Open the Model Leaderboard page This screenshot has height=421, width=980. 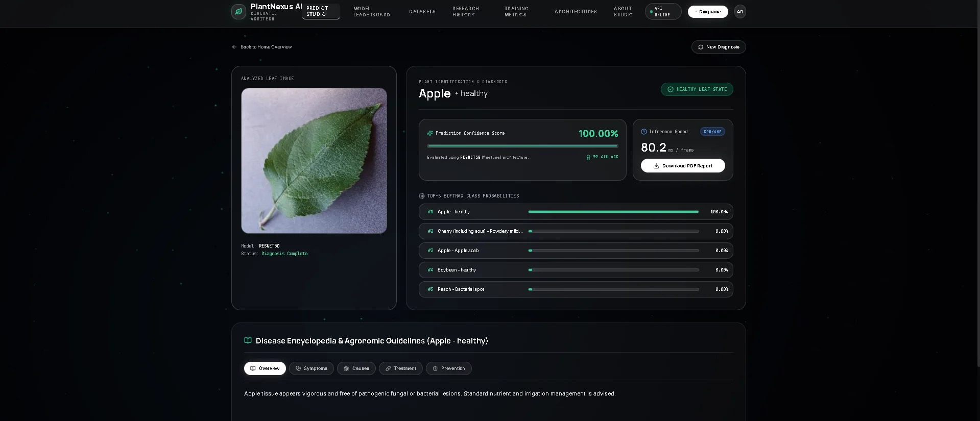pyautogui.click(x=372, y=12)
